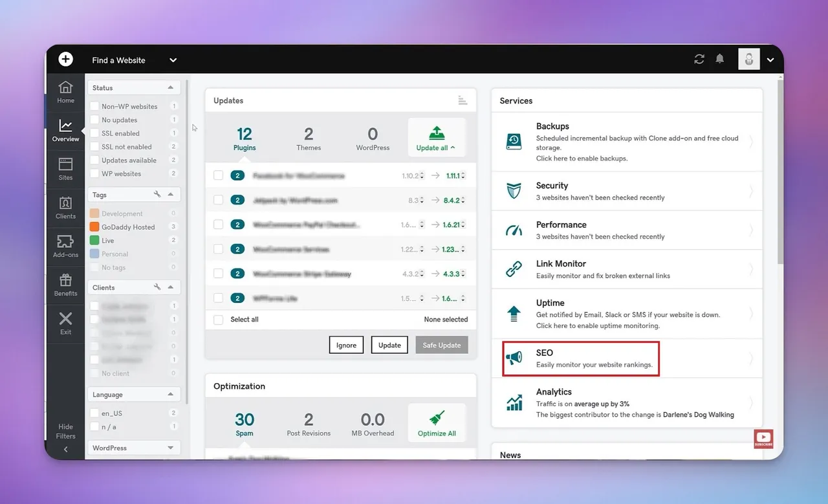
Task: Collapse the Tags filter section
Action: point(171,194)
